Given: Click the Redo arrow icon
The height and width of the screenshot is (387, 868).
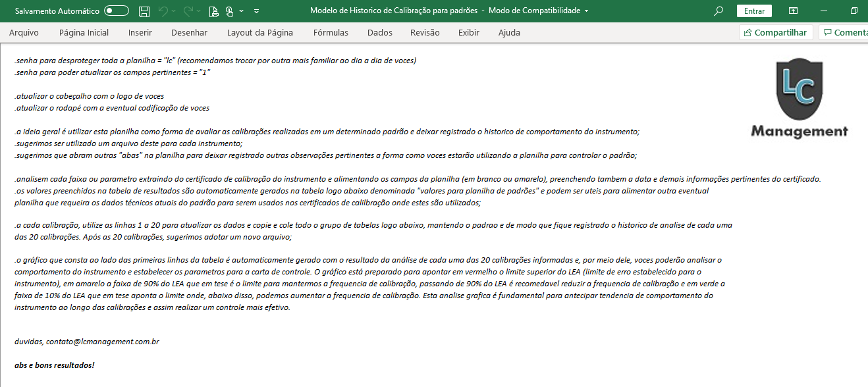Looking at the screenshot, I should 189,11.
